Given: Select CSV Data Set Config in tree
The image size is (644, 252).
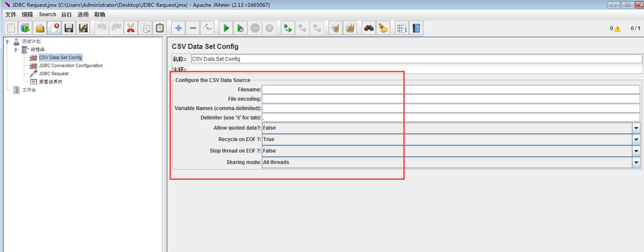Looking at the screenshot, I should [x=60, y=57].
